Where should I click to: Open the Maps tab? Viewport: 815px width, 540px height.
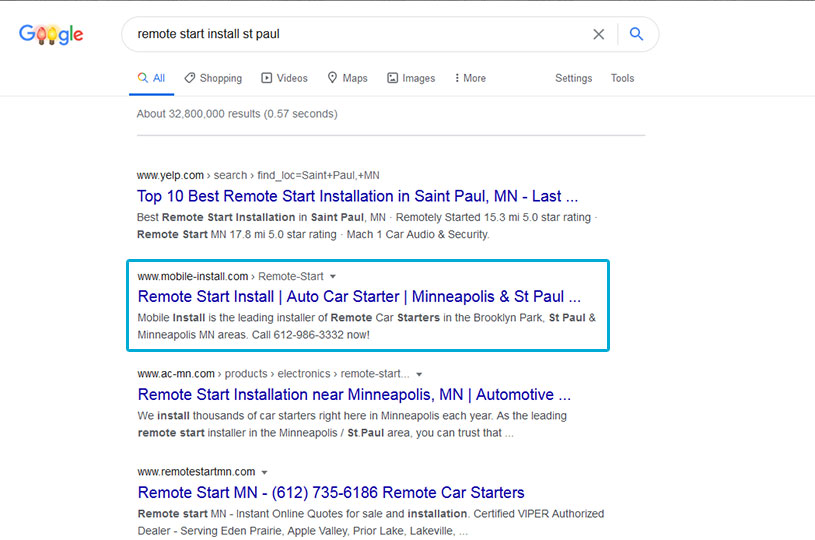click(348, 78)
